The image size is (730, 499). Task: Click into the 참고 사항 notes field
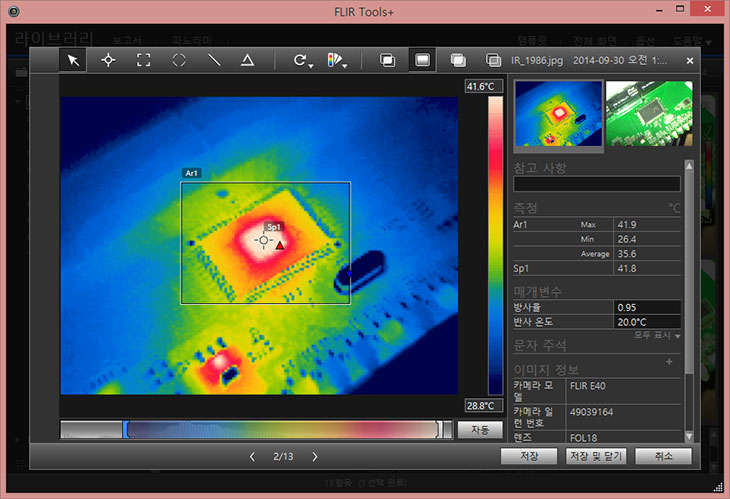[596, 184]
